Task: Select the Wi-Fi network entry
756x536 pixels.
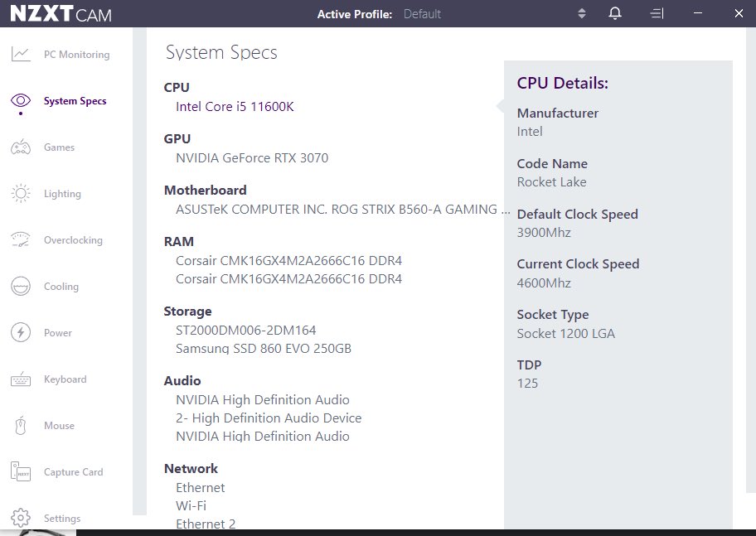Action: pyautogui.click(x=191, y=505)
